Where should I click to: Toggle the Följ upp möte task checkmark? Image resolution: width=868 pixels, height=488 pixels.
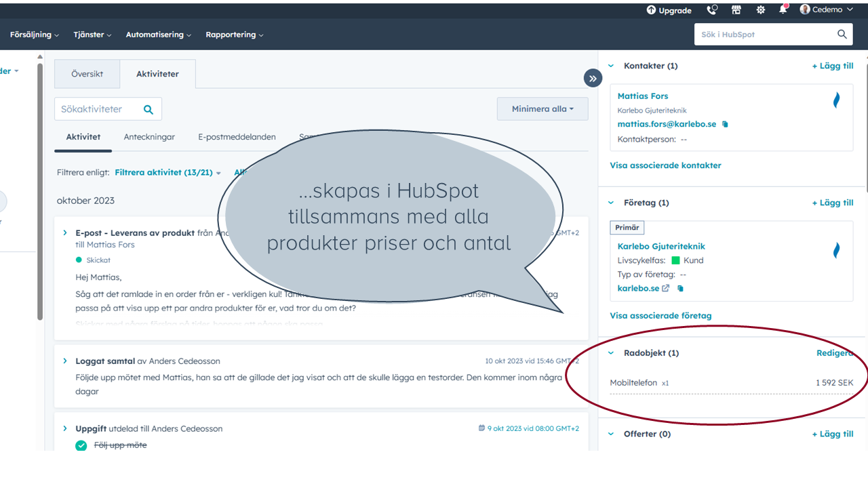coord(81,445)
